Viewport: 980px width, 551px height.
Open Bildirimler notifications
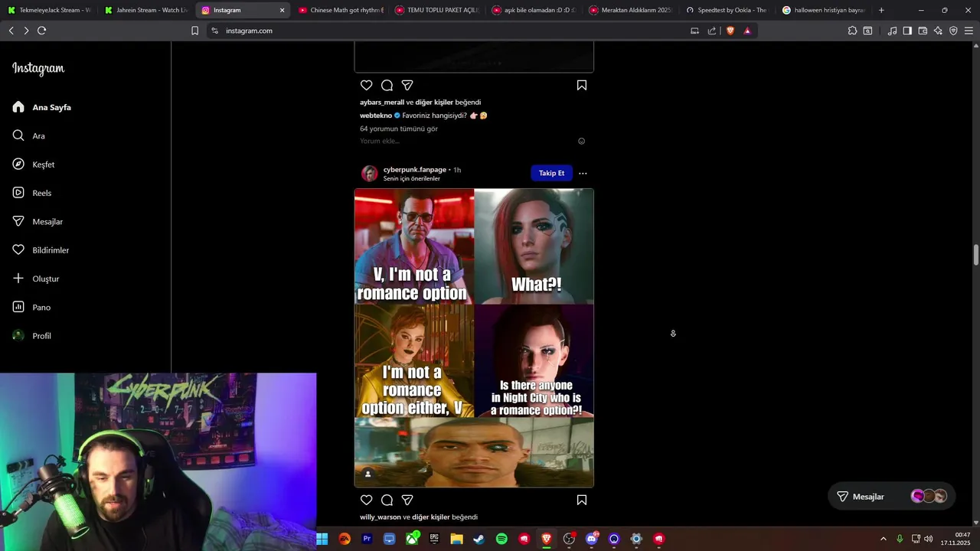pos(41,250)
